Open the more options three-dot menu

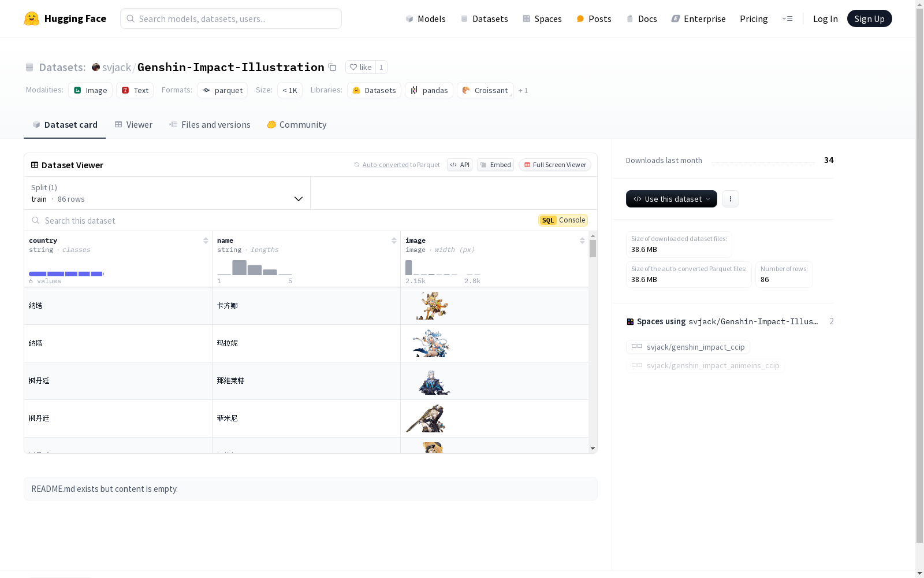tap(731, 199)
